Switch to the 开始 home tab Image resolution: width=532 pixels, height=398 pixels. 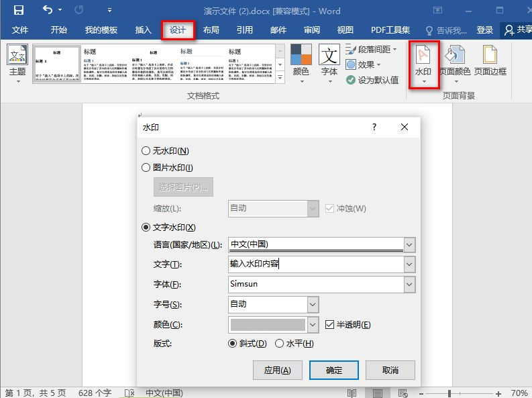pyautogui.click(x=58, y=30)
